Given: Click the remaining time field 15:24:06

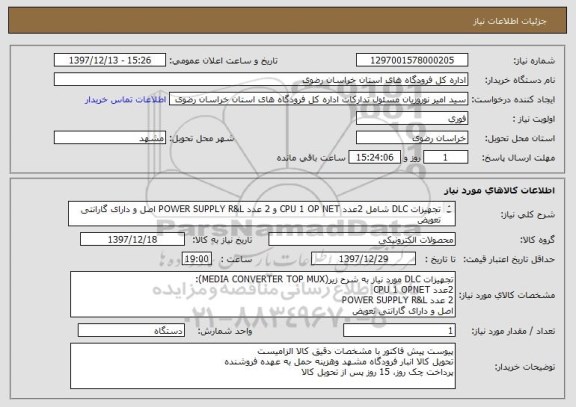Looking at the screenshot, I should pos(374,158).
